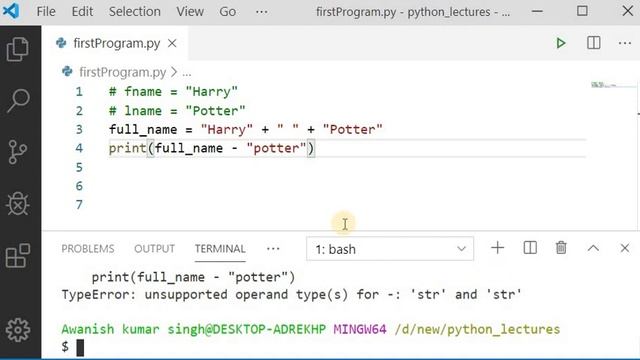Split the terminal panel
This screenshot has height=360, width=640.
point(530,248)
